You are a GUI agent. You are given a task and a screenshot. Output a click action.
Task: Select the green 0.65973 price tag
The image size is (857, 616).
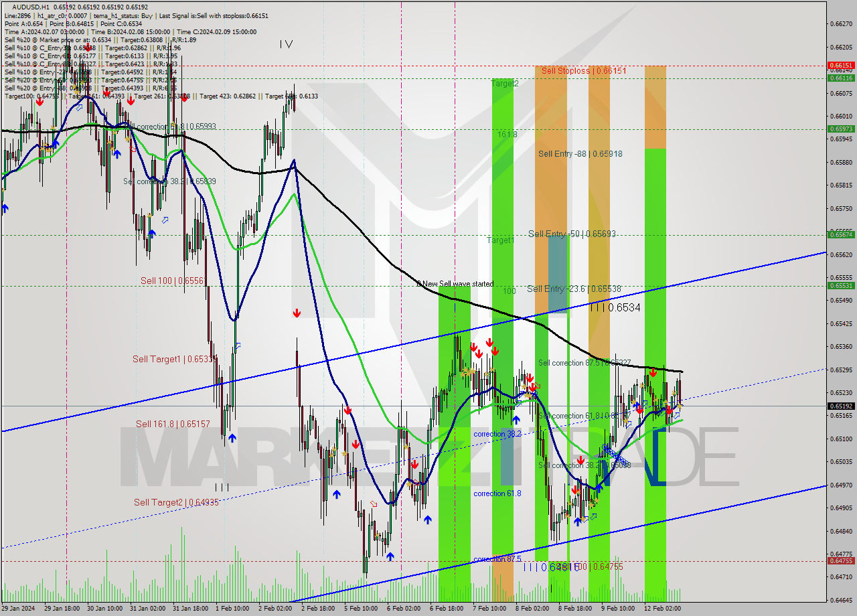coord(841,129)
